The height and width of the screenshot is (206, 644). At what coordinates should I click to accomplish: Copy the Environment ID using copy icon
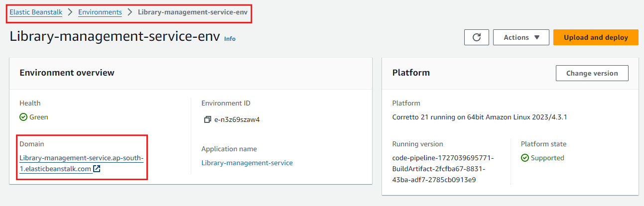tap(208, 120)
